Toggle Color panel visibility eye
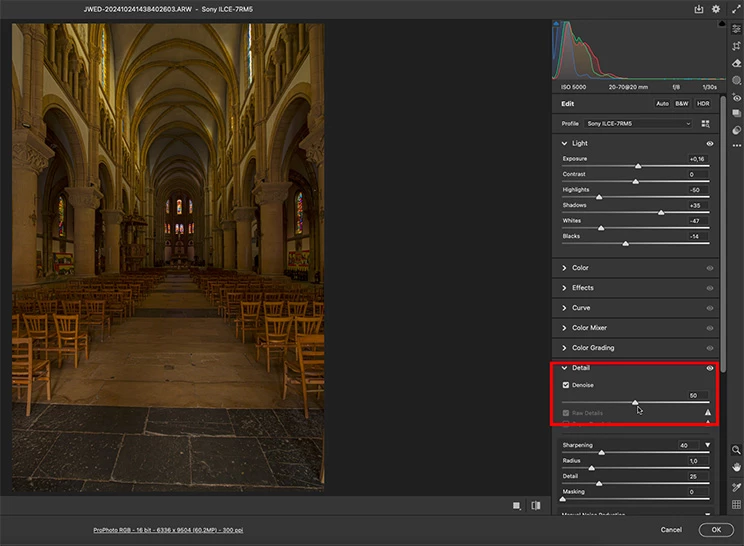This screenshot has height=546, width=744. click(710, 268)
